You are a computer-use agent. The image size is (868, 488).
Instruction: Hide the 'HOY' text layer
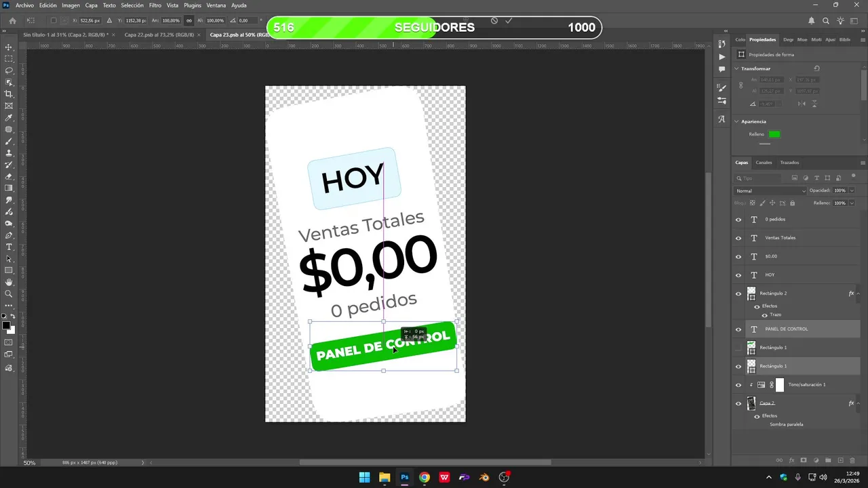pyautogui.click(x=738, y=275)
